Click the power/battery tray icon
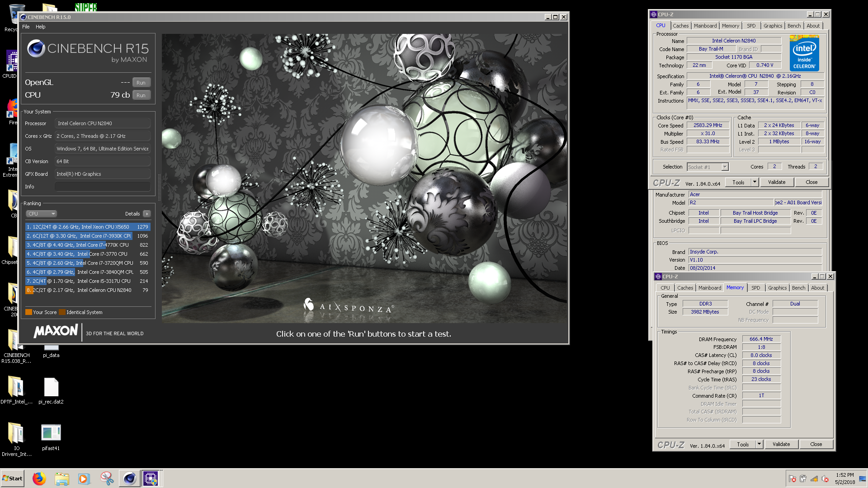 803,479
